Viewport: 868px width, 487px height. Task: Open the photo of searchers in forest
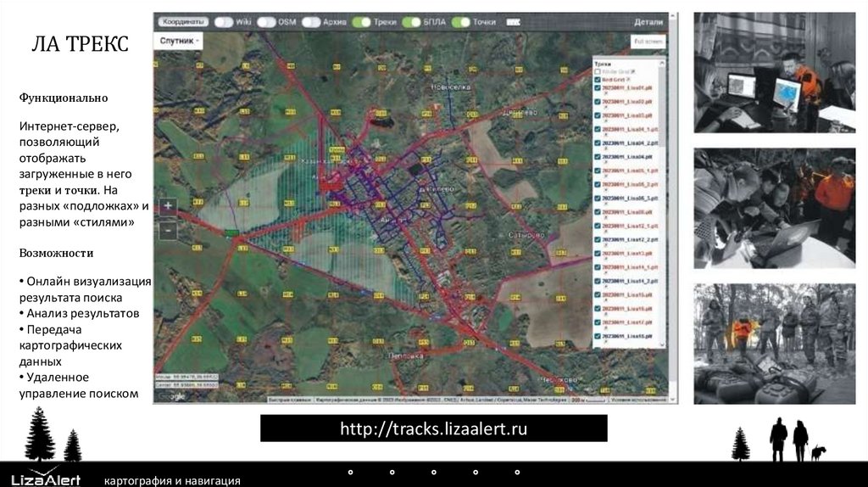(x=775, y=344)
